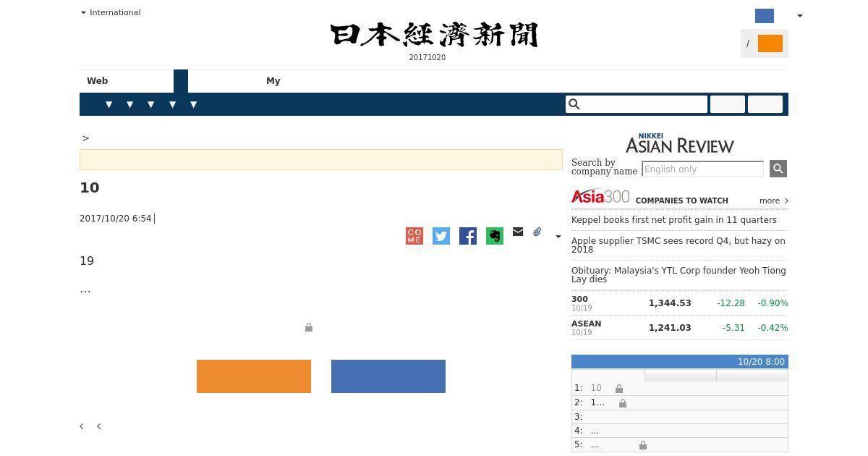Image resolution: width=868 pixels, height=456 pixels.
Task: Share the article on Facebook
Action: click(x=468, y=236)
